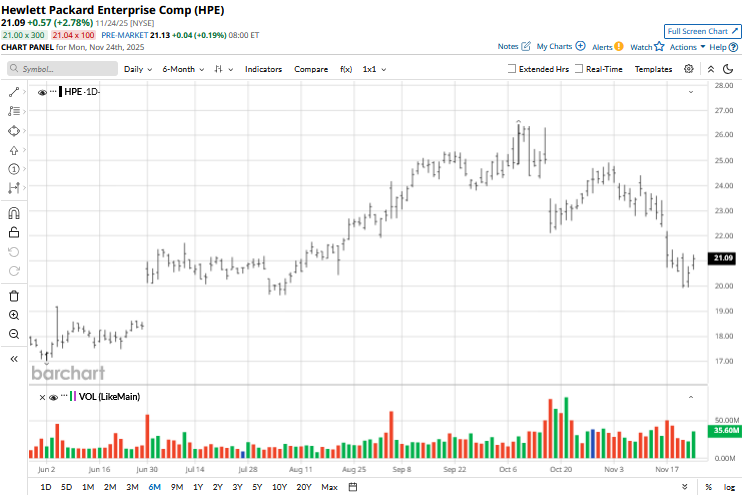This screenshot has width=747, height=495.
Task: Open the 6-Month period dropdown
Action: pos(183,69)
